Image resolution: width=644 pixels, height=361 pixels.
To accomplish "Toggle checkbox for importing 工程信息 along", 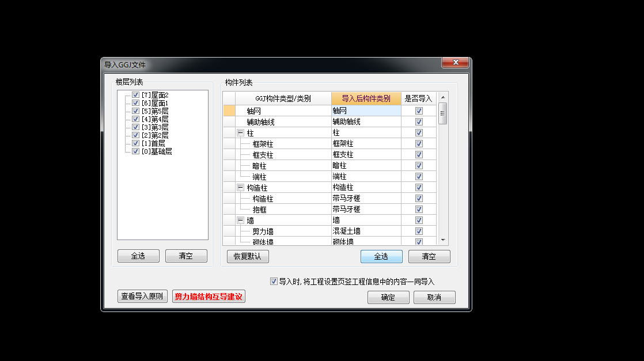I will [x=274, y=282].
